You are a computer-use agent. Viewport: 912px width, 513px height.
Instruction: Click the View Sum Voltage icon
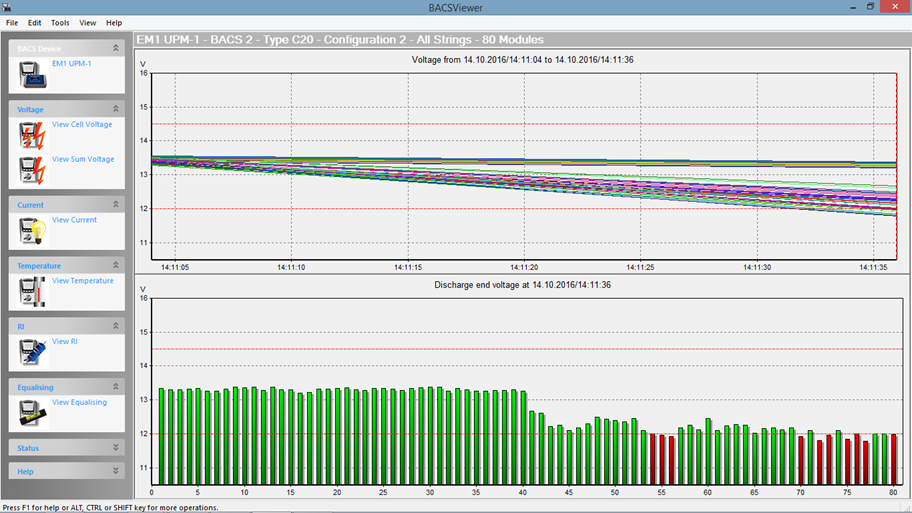click(x=33, y=170)
